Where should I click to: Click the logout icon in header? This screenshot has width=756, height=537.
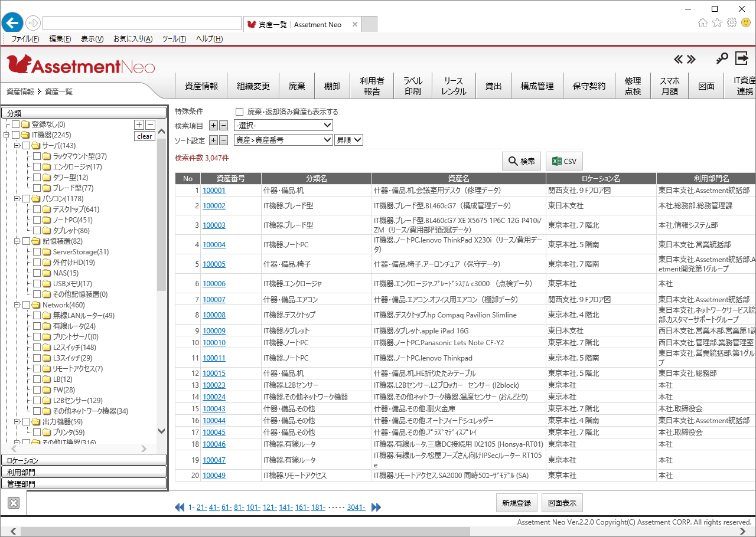coord(741,58)
